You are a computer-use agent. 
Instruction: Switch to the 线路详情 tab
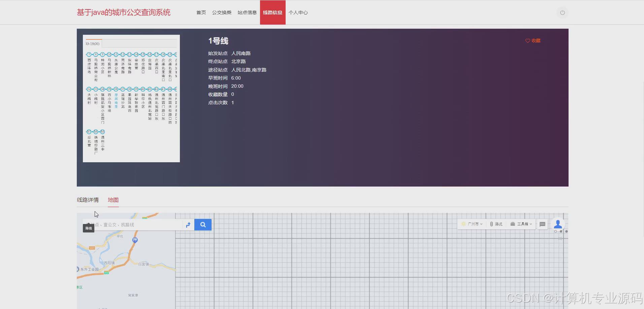[87, 200]
